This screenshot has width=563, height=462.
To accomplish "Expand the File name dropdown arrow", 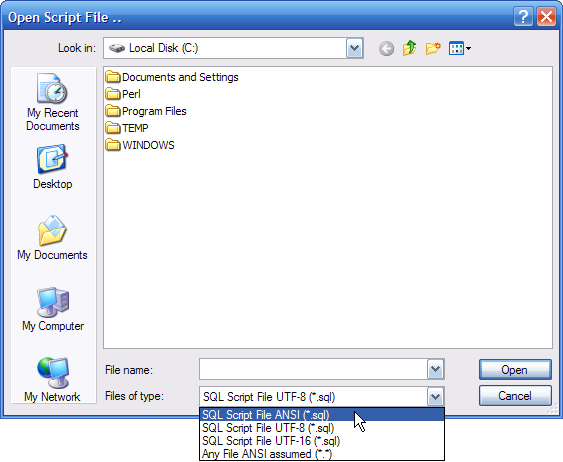I will (x=436, y=369).
